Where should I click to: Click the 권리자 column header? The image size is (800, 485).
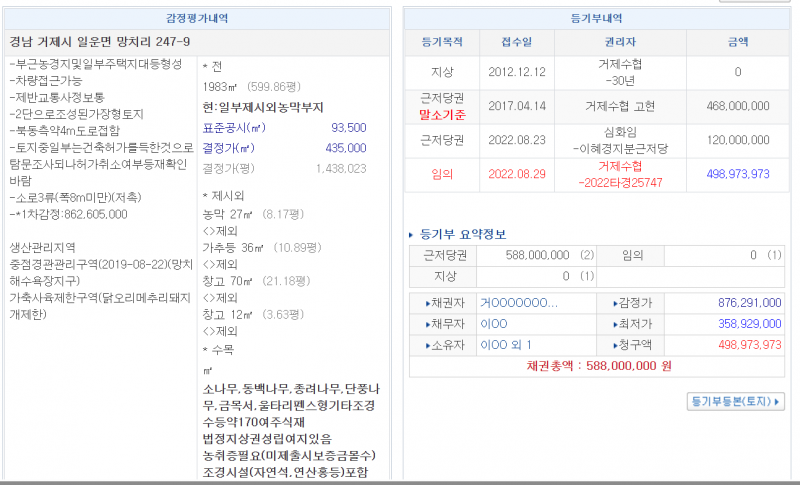click(x=622, y=42)
